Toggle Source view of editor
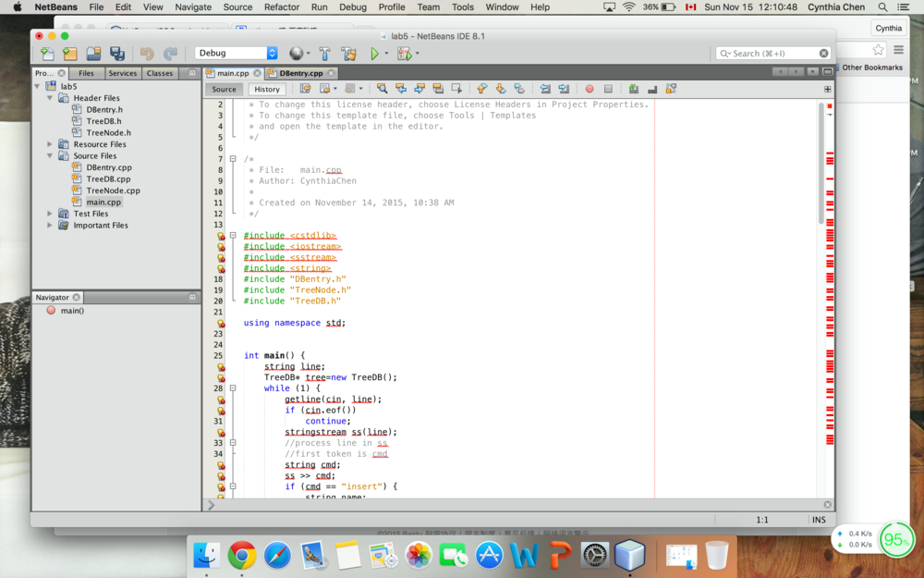The width and height of the screenshot is (924, 578). pos(225,89)
